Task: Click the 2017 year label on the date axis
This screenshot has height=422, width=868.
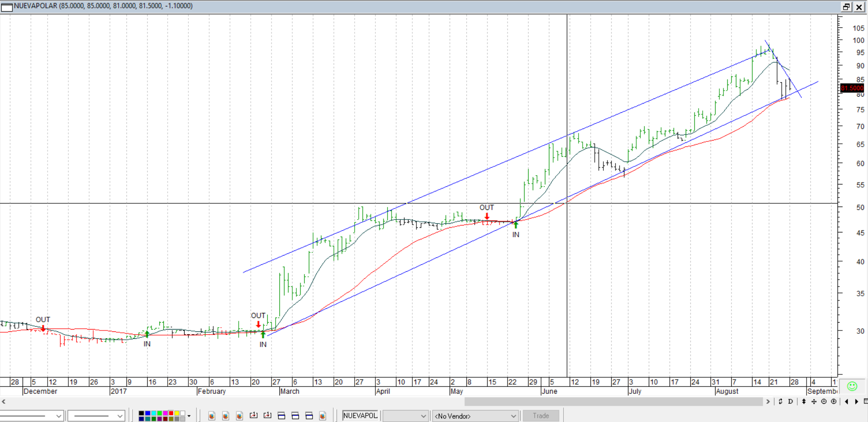Action: [x=118, y=391]
